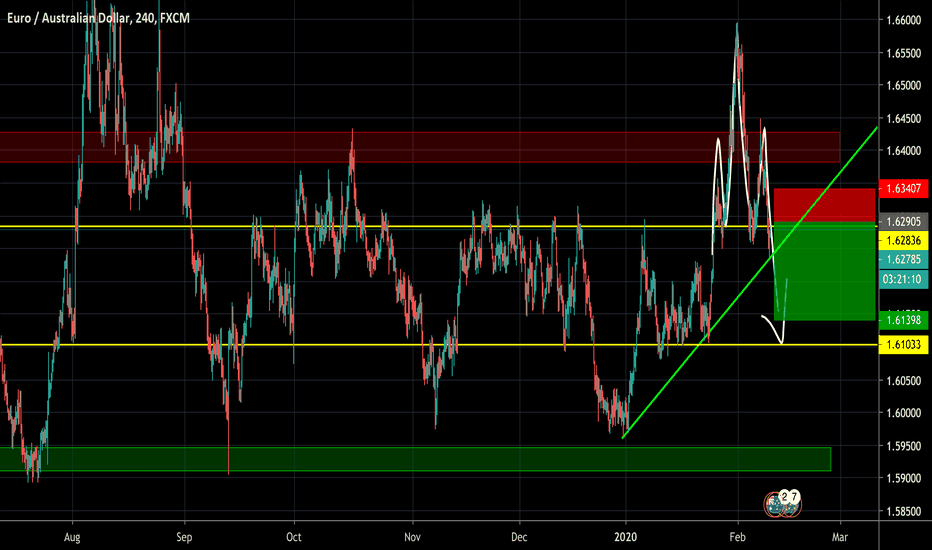Click the Oct label on the time axis
This screenshot has width=932, height=550.
(x=294, y=537)
